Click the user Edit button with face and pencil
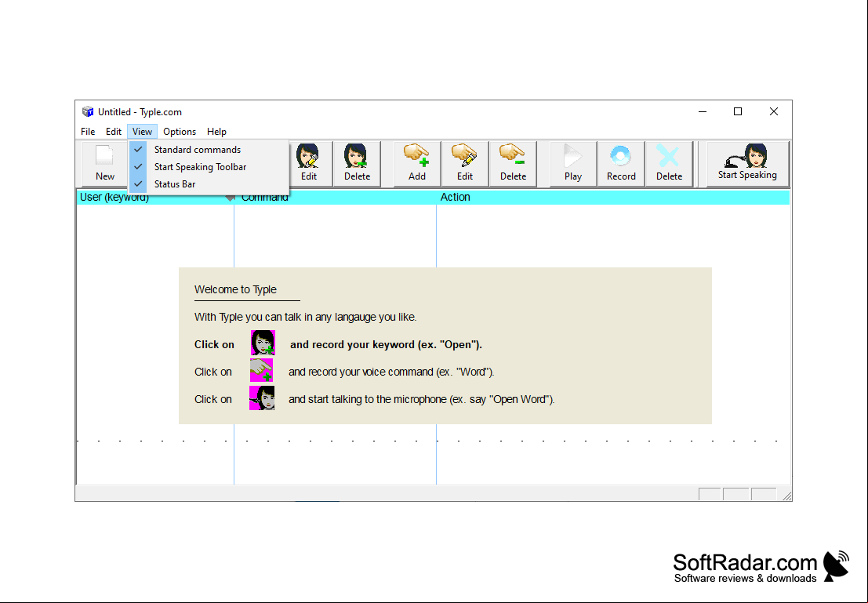This screenshot has height=603, width=868. point(309,163)
